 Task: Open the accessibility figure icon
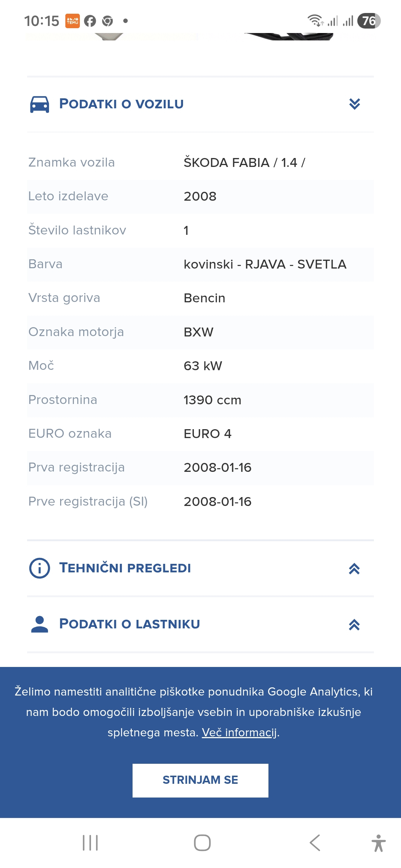(378, 843)
